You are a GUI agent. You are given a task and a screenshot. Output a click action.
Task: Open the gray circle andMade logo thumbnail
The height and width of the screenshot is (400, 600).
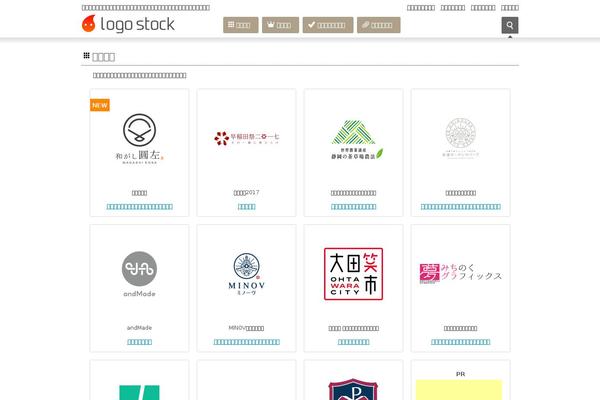pos(139,274)
